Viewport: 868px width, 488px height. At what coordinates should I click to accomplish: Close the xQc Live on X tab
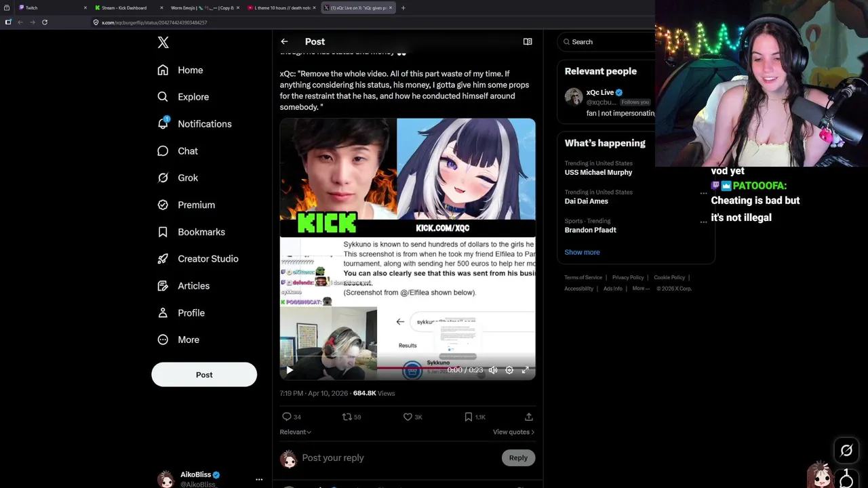[x=391, y=7]
